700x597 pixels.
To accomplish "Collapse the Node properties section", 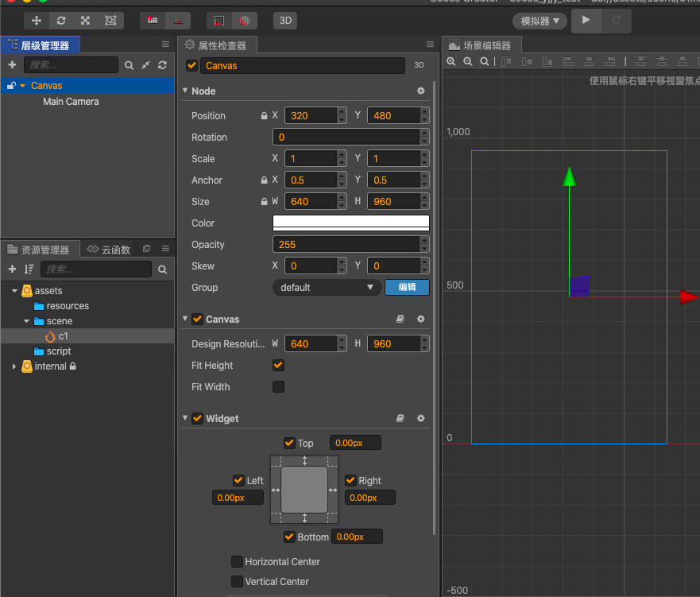I will (185, 91).
